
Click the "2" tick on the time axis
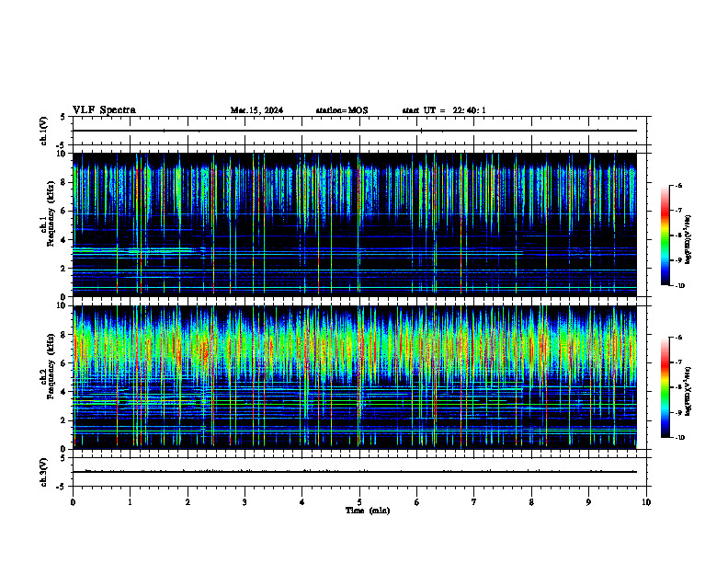pyautogui.click(x=188, y=502)
